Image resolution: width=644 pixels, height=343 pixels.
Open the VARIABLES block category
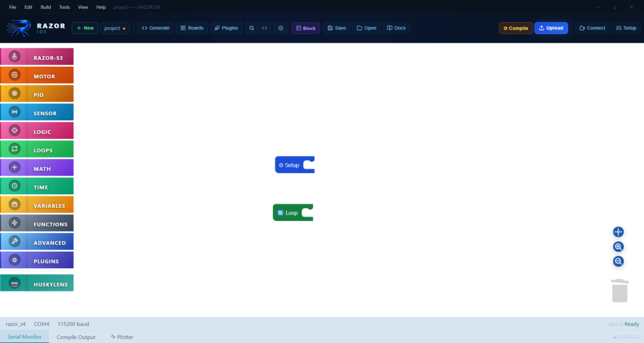point(37,205)
